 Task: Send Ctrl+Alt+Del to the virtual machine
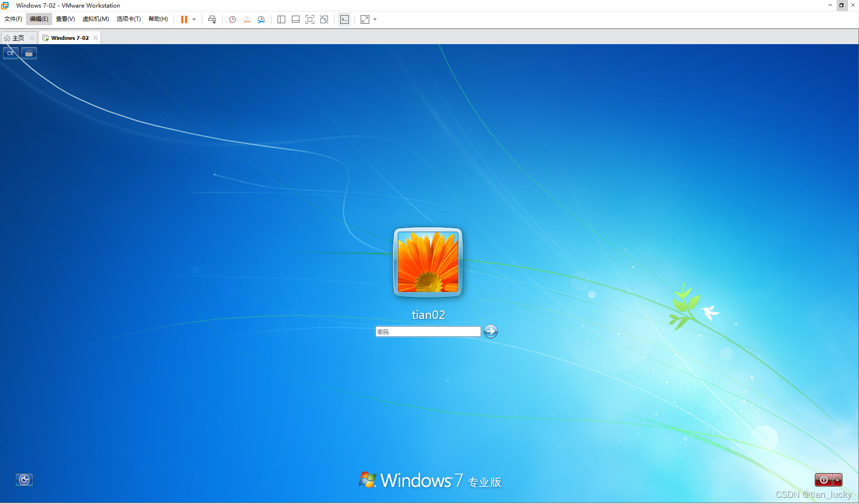pos(212,19)
